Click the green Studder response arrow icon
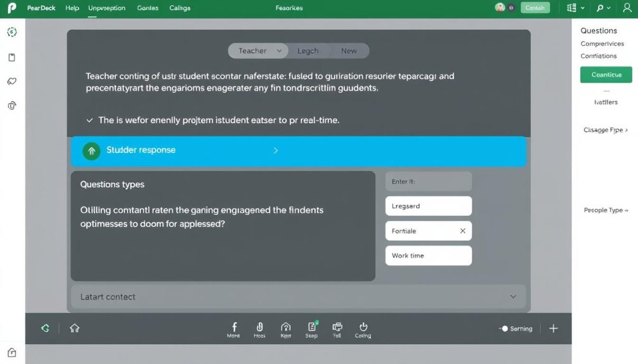This screenshot has width=638, height=364. (92, 151)
